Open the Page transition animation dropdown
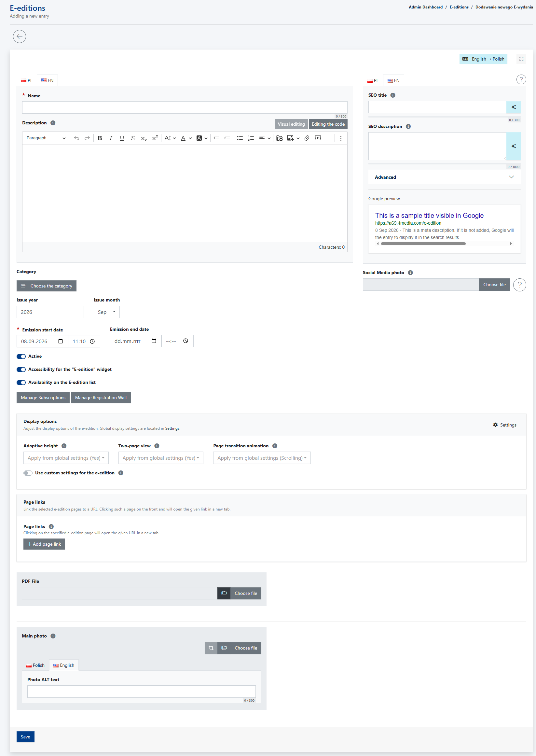The width and height of the screenshot is (536, 756). point(262,457)
